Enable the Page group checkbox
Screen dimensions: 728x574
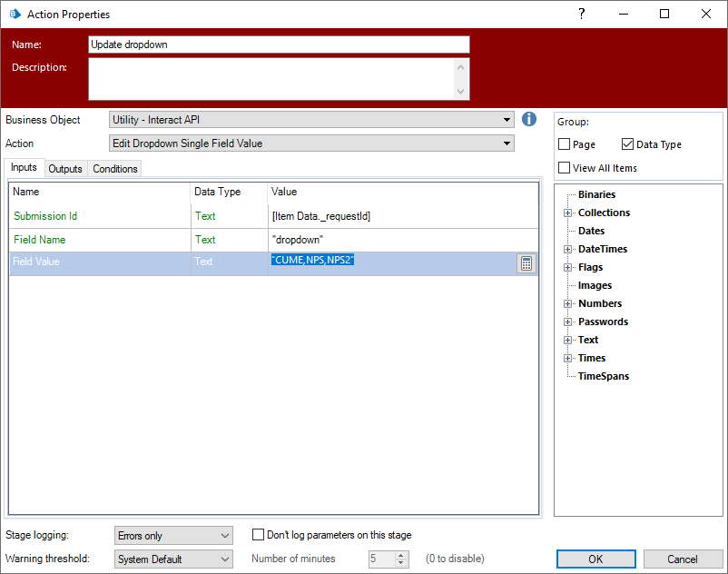coord(564,144)
